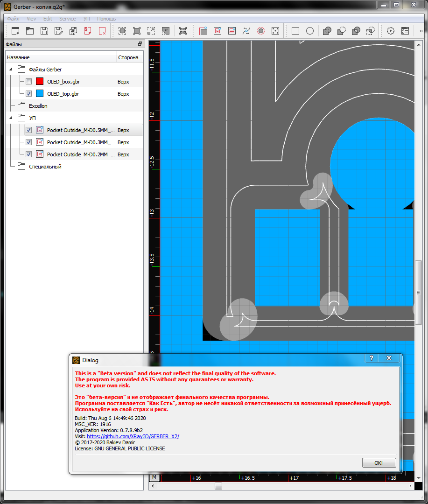Select the OLED_top.gbr file name
Viewport: 428px width, 504px height.
(x=63, y=94)
